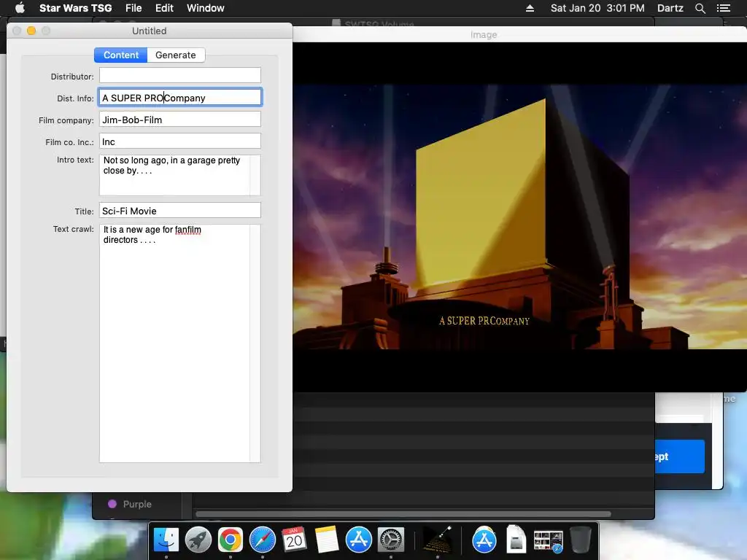This screenshot has width=747, height=560.
Task: Focus the Film company field
Action: pos(180,119)
